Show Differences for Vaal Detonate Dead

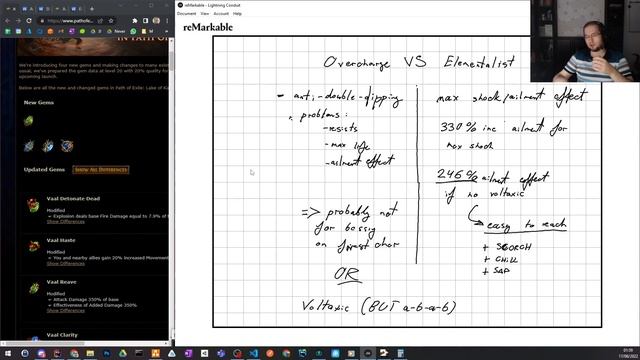pos(66,222)
